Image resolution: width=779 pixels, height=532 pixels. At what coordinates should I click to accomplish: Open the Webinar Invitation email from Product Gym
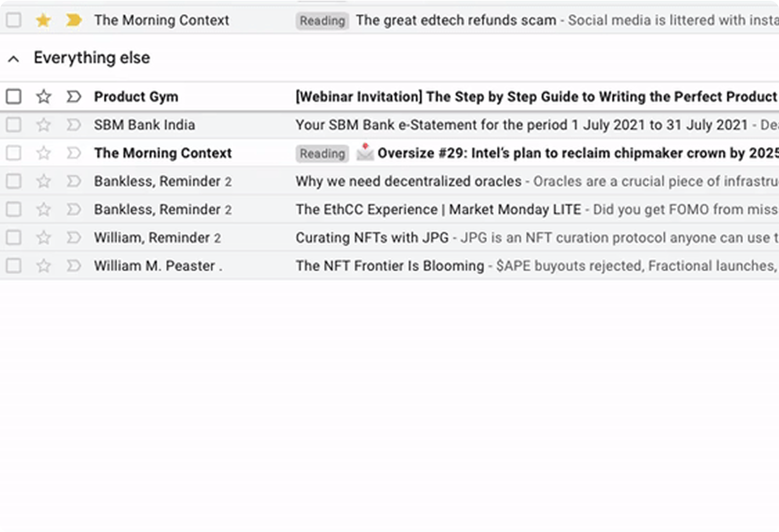(x=537, y=97)
